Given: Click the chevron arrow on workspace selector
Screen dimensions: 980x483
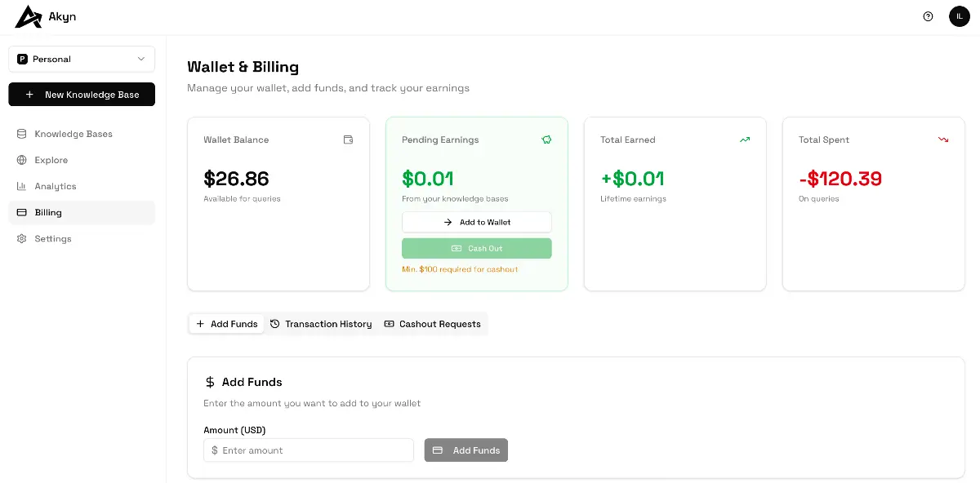Looking at the screenshot, I should click(x=141, y=59).
